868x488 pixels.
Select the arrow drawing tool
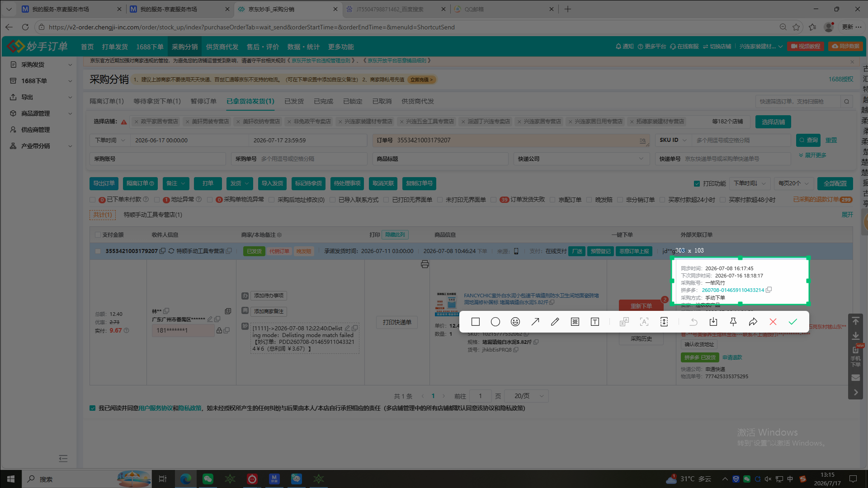click(x=535, y=322)
